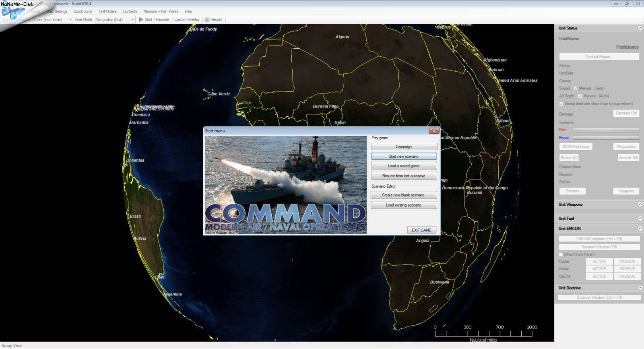The image size is (644, 349).
Task: Click the Record toolbar button
Action: click(x=213, y=19)
